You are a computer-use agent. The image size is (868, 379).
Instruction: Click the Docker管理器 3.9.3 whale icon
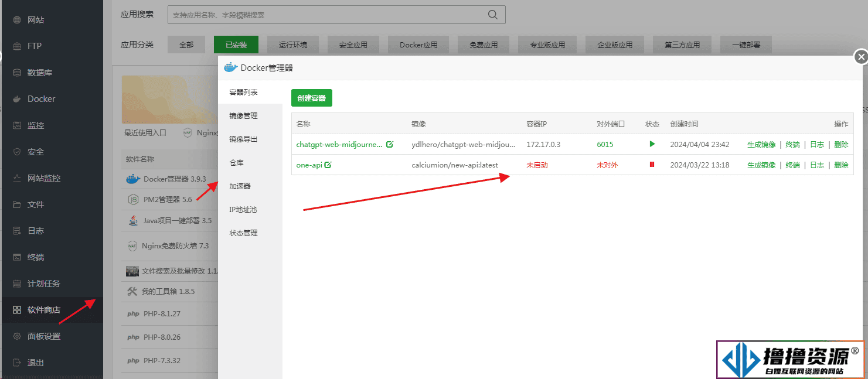133,179
